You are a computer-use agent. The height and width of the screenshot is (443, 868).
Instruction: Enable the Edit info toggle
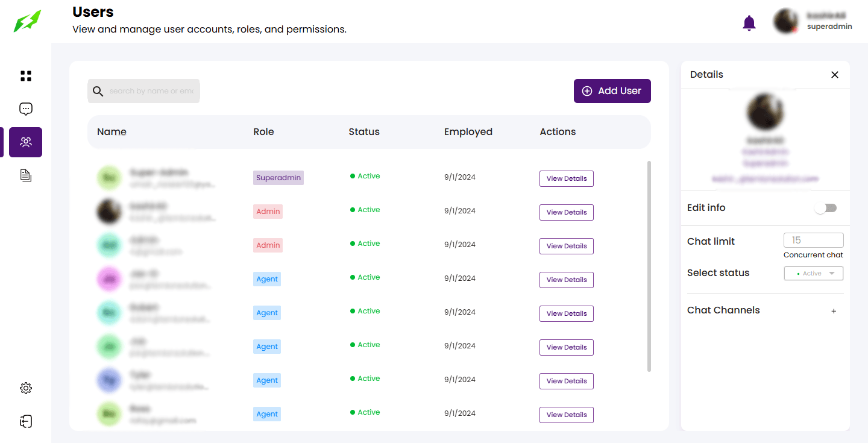826,208
